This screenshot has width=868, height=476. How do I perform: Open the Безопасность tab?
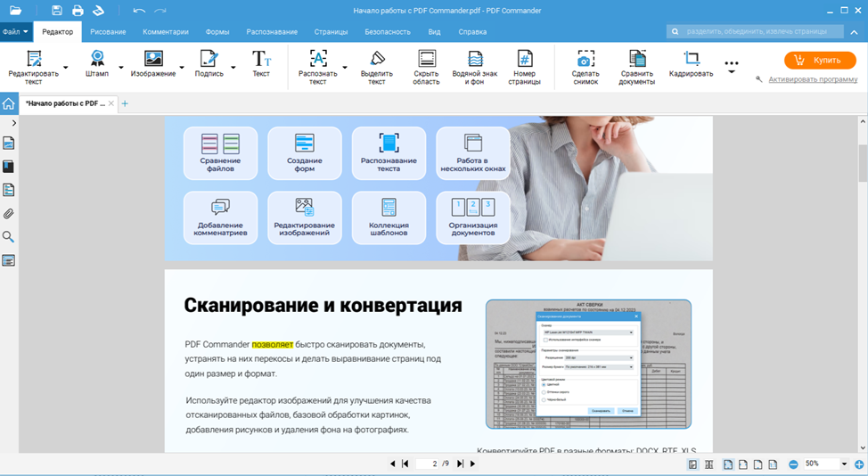[388, 31]
